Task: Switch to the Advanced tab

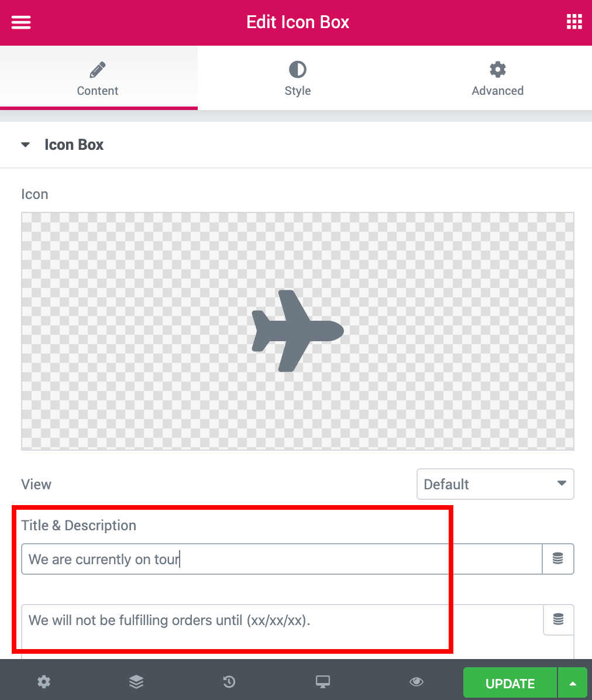Action: pyautogui.click(x=497, y=78)
